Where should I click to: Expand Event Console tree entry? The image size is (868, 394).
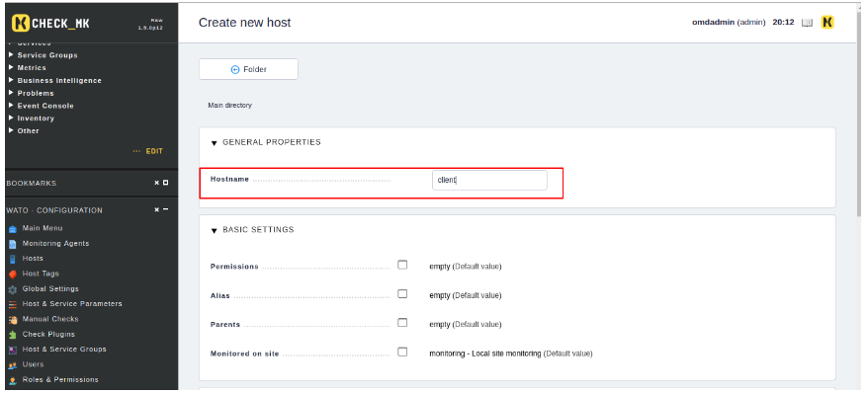tap(11, 106)
